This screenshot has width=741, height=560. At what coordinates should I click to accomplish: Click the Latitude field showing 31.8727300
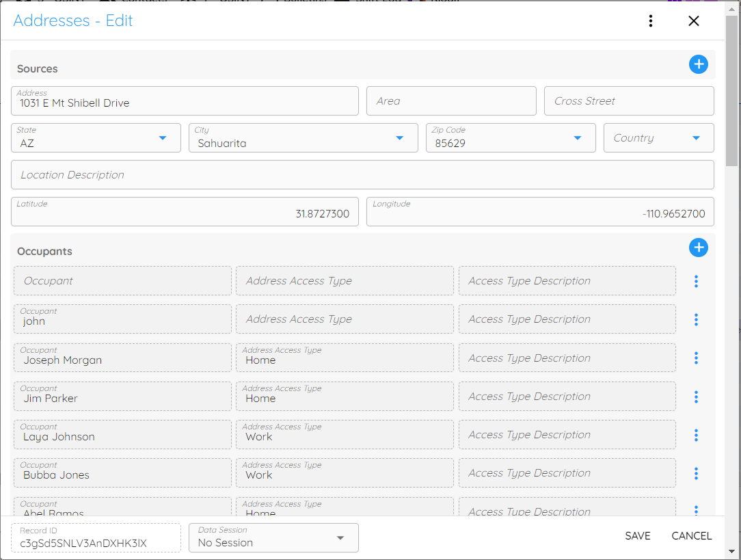[x=185, y=211]
